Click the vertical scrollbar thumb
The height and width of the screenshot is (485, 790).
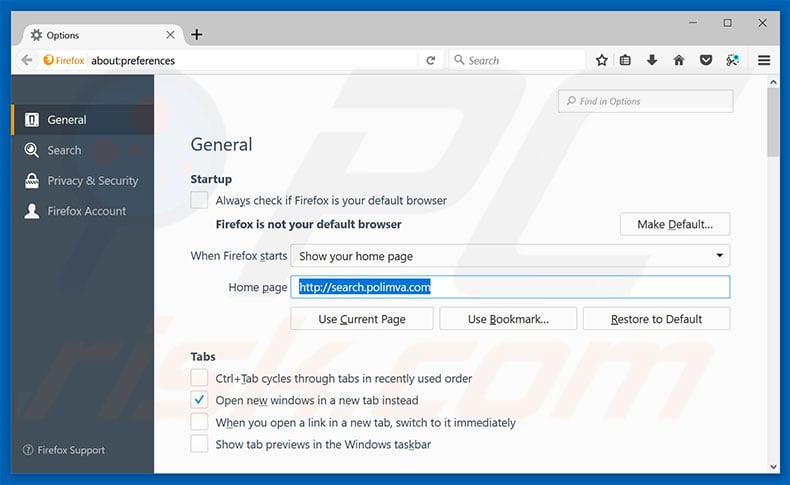click(x=773, y=122)
